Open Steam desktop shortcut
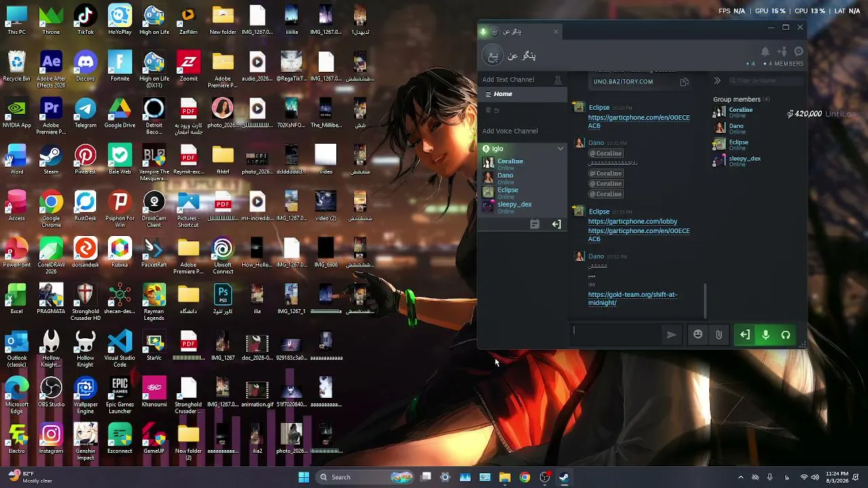Viewport: 868px width, 488px height. [51, 160]
